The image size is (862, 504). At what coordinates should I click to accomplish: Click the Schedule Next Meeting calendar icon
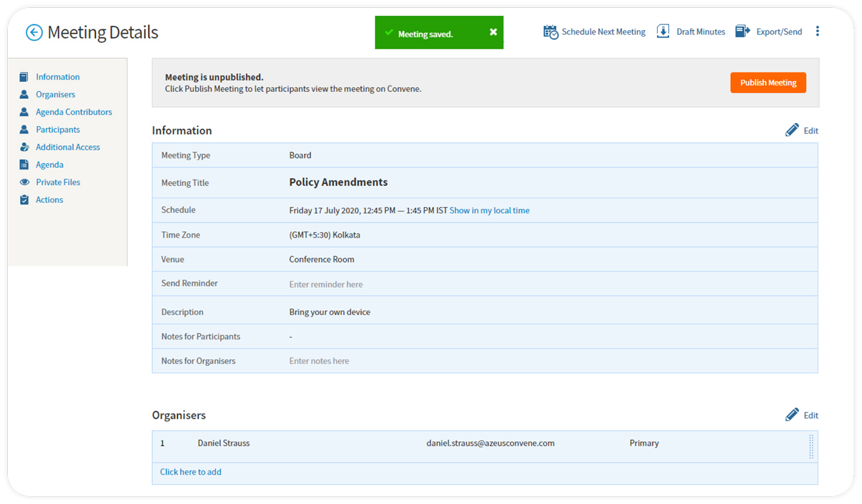click(x=550, y=32)
